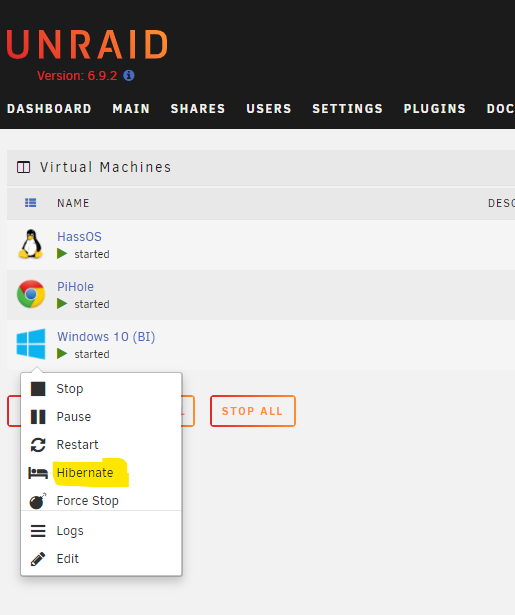This screenshot has width=515, height=615.
Task: Click the Unraid logo
Action: click(87, 44)
